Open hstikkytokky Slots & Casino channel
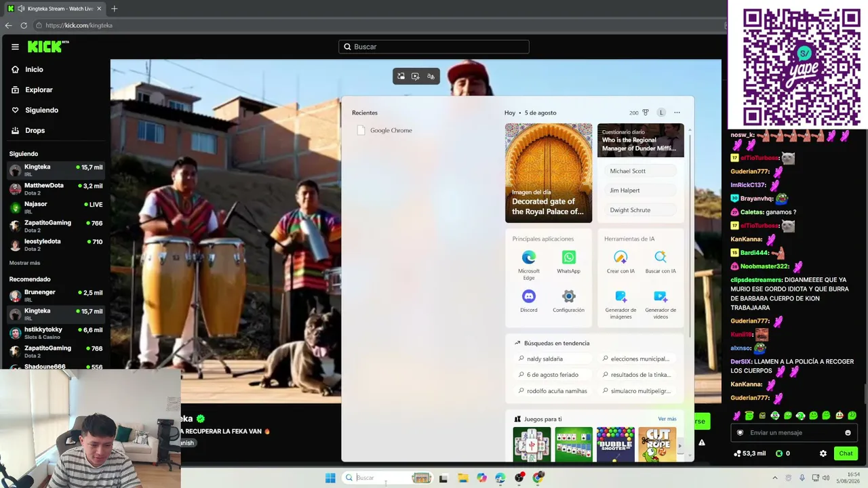The height and width of the screenshot is (488, 868). pos(56,333)
